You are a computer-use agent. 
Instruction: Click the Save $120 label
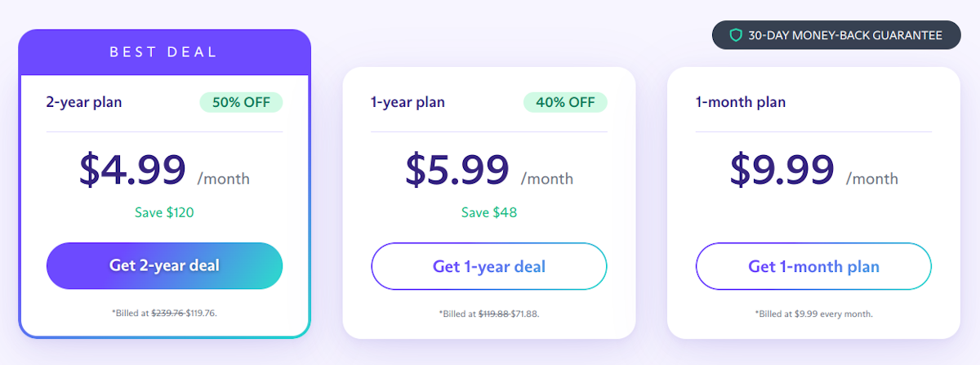point(164,213)
